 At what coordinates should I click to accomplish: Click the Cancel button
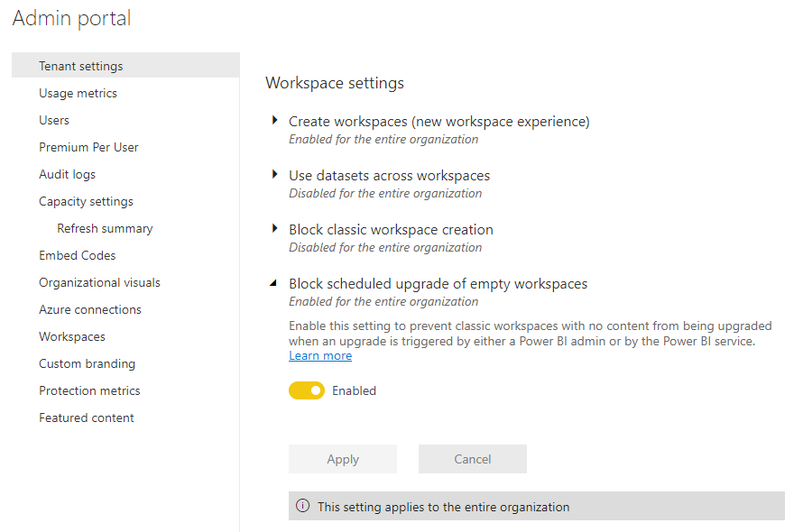(473, 459)
